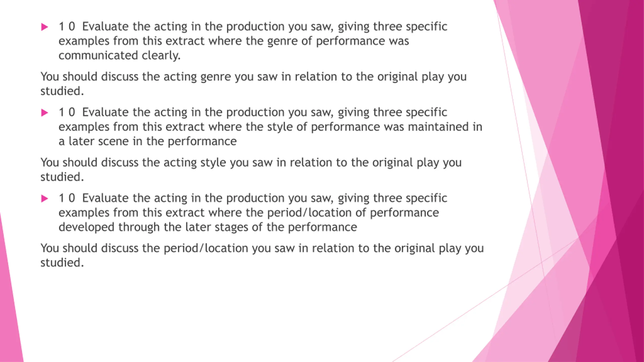644x362 pixels.
Task: Click the third '1 0' question number
Action: (67, 198)
